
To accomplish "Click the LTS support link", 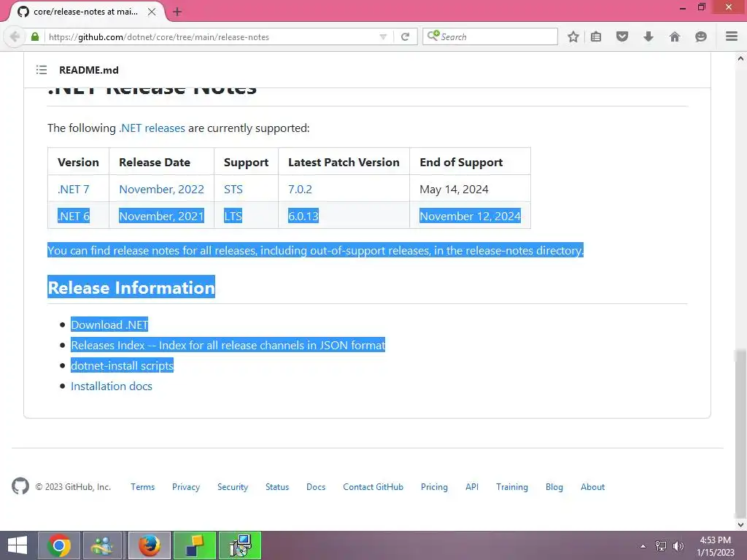I will click(x=233, y=216).
